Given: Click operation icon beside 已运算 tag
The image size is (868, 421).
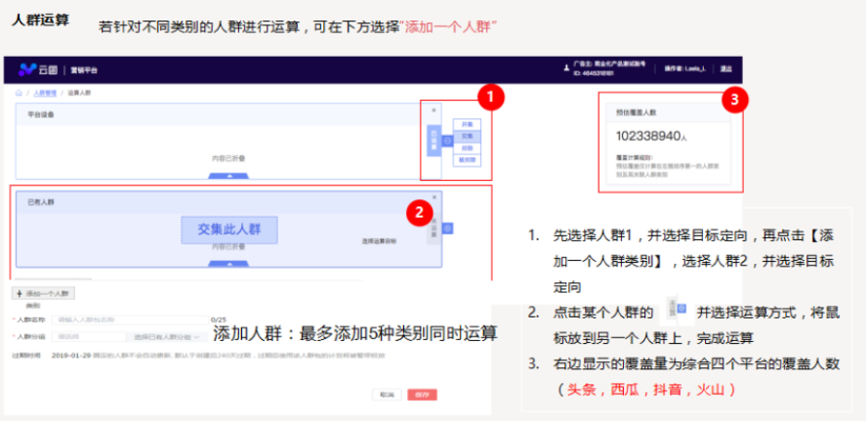Looking at the screenshot, I should (448, 141).
